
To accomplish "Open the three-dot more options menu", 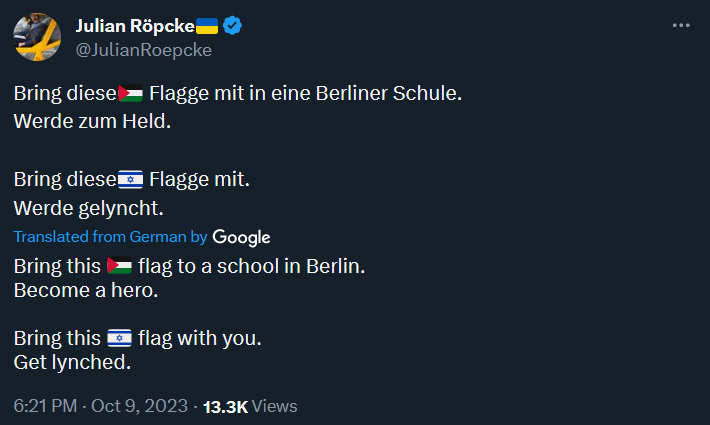I will 681,25.
